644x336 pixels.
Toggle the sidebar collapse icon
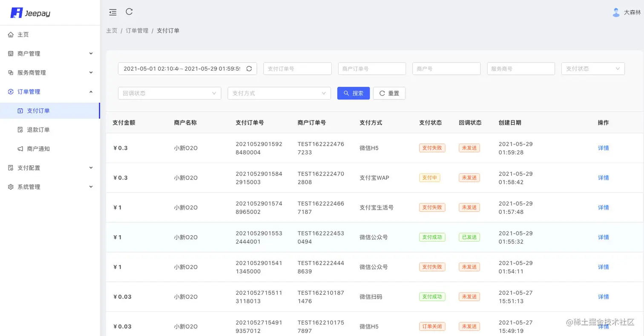pos(113,12)
